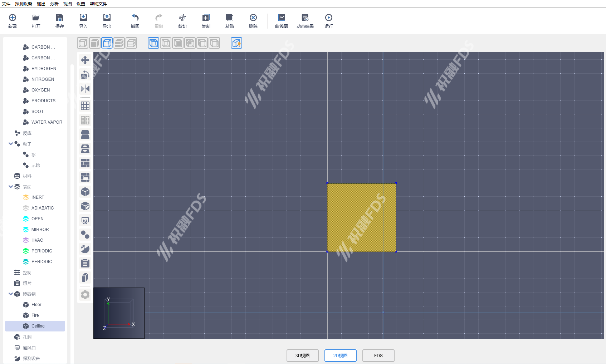
Task: Enable solid shaded cube display mode
Action: 95,43
